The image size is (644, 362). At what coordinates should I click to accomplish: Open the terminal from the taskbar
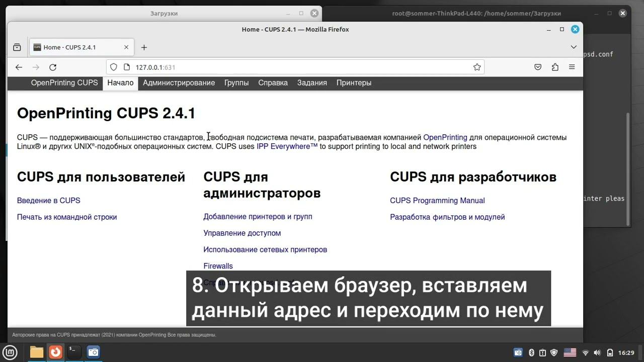(74, 352)
